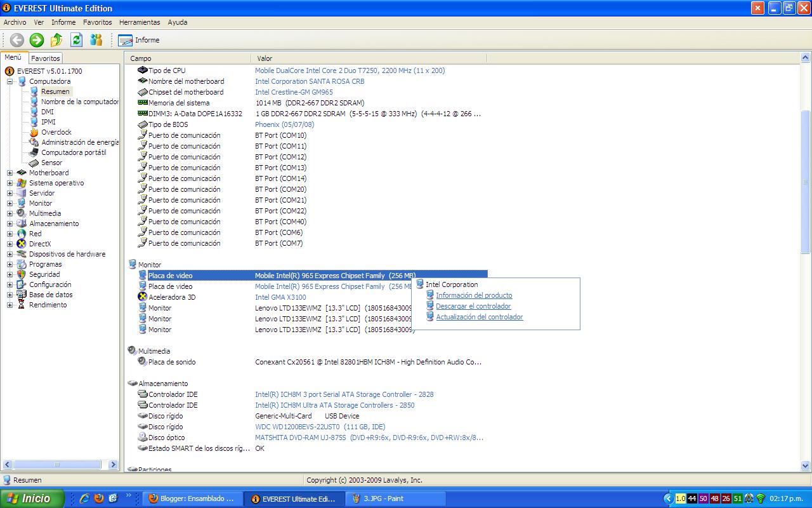Viewport: 812px width, 508px height.
Task: Click the Administración de energía icon
Action: (34, 142)
